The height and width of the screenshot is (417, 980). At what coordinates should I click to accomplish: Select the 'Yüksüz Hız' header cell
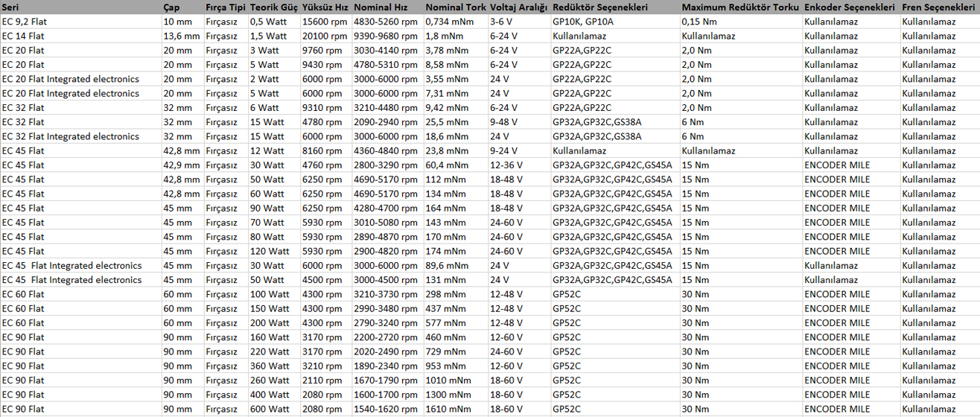[325, 7]
